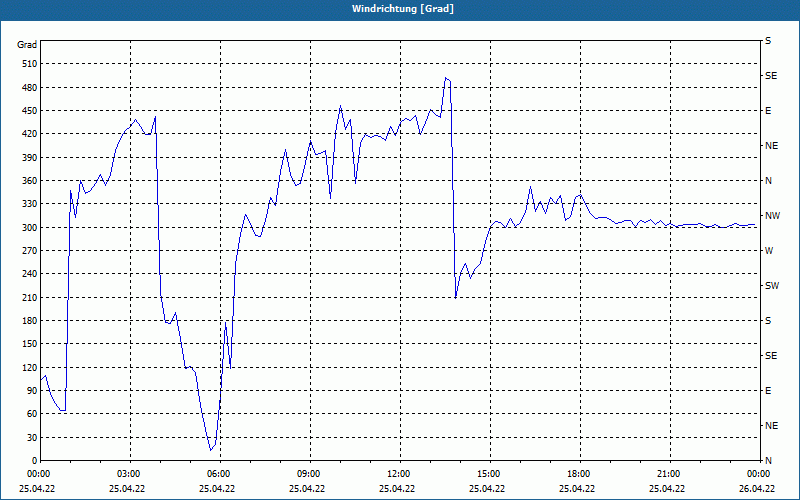
Task: Click the E compass label at 90
Action: pyautogui.click(x=768, y=391)
